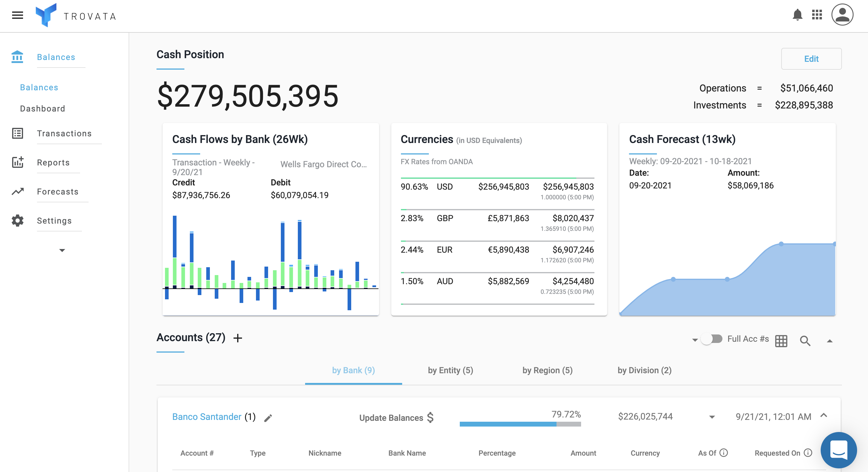Collapse the Accounts section with the up arrow
868x472 pixels.
830,341
